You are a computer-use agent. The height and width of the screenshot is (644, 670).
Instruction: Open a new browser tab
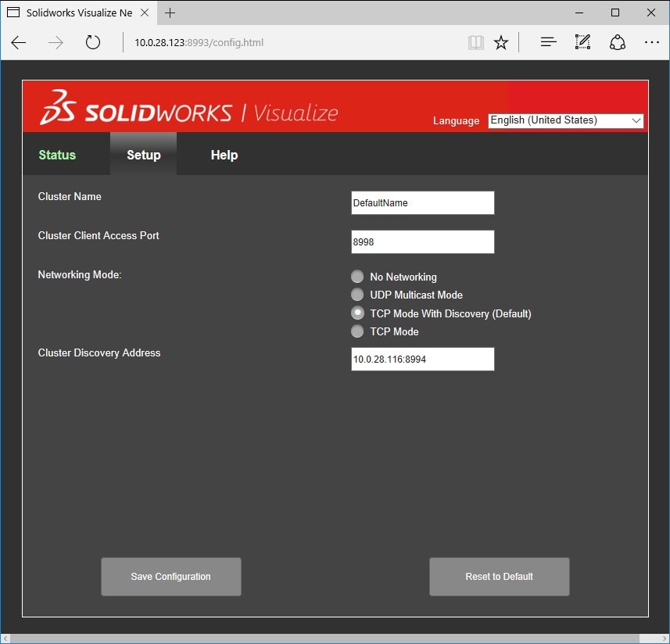point(170,13)
